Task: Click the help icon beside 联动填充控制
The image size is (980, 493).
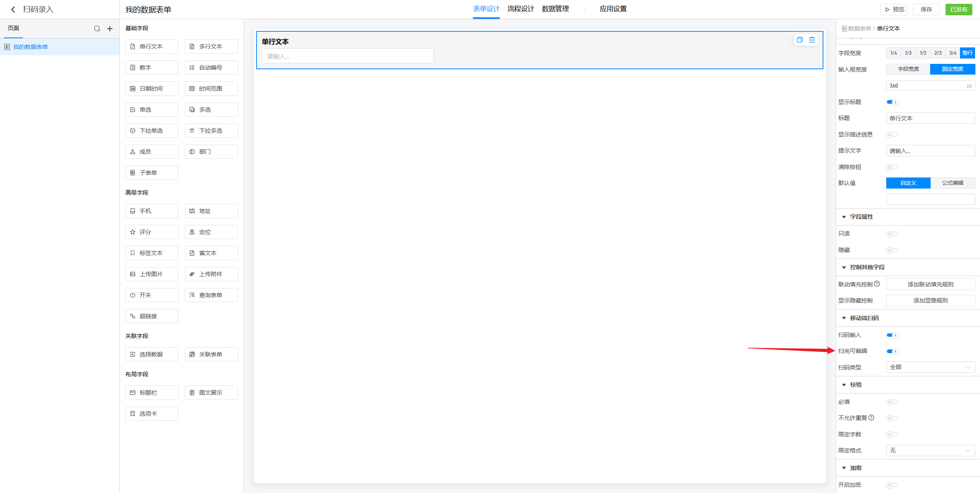Action: (x=877, y=284)
